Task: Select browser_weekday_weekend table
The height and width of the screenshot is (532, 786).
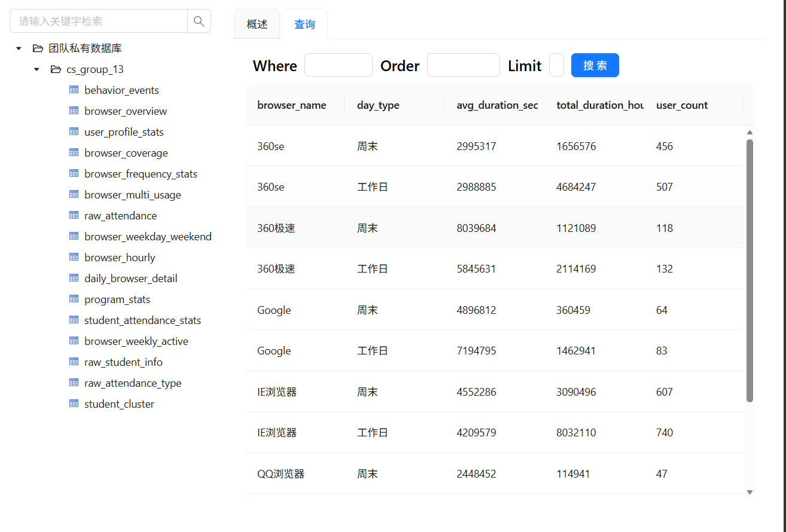Action: tap(148, 237)
